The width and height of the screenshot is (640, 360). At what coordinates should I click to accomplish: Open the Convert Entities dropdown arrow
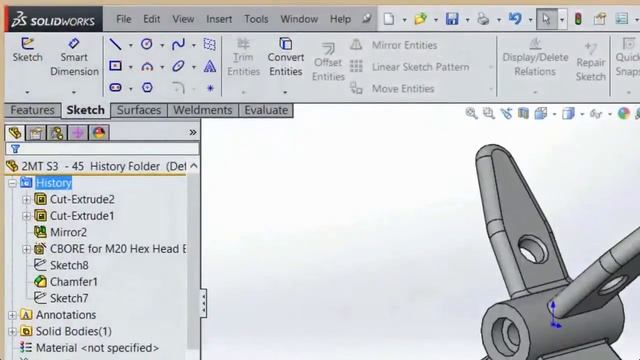click(x=285, y=92)
